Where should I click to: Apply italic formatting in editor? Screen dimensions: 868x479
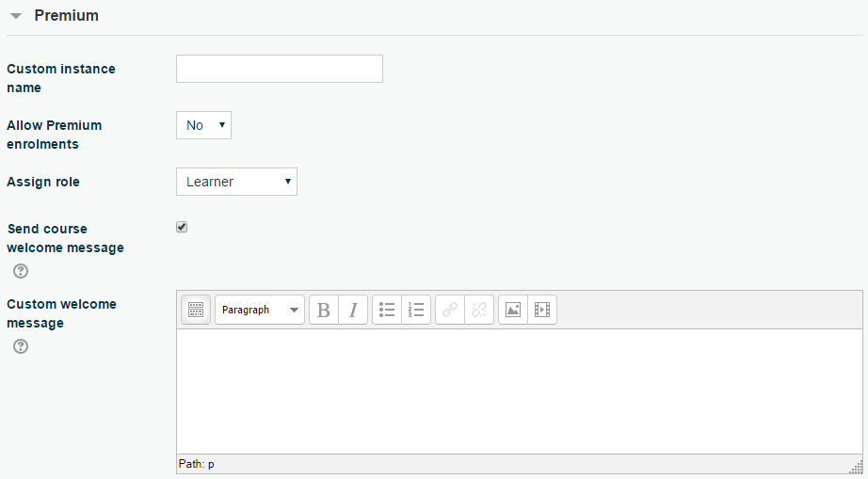pyautogui.click(x=353, y=311)
